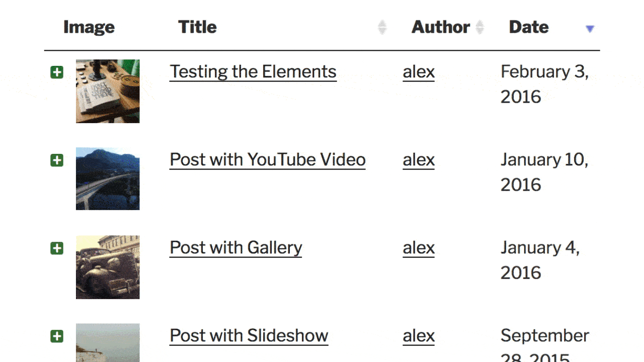Expand the Post with Gallery row
The height and width of the screenshot is (362, 644).
pyautogui.click(x=57, y=248)
